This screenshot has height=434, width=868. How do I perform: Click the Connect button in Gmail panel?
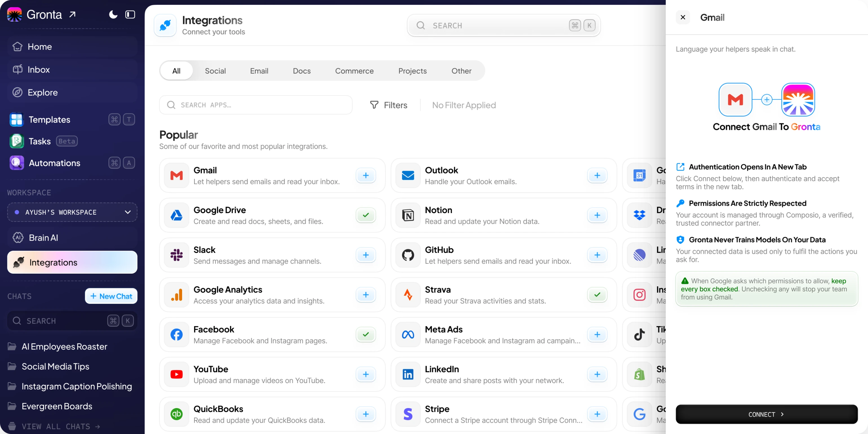767,414
